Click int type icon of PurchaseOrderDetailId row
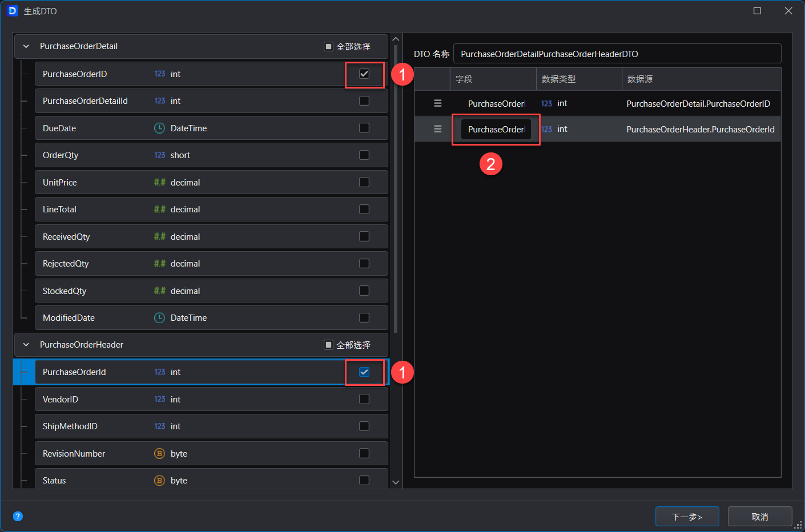 pyautogui.click(x=160, y=101)
